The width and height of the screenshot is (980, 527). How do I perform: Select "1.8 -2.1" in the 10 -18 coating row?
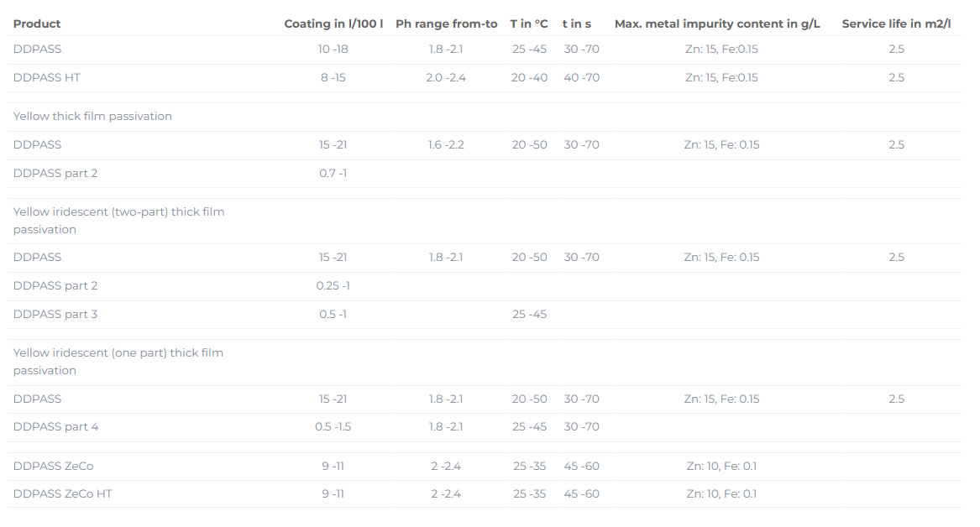446,49
